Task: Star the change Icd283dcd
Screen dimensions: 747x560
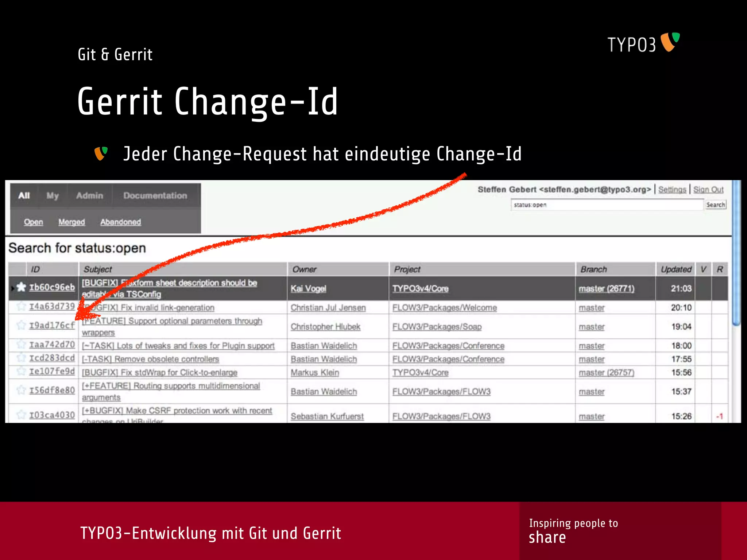Action: click(x=22, y=358)
